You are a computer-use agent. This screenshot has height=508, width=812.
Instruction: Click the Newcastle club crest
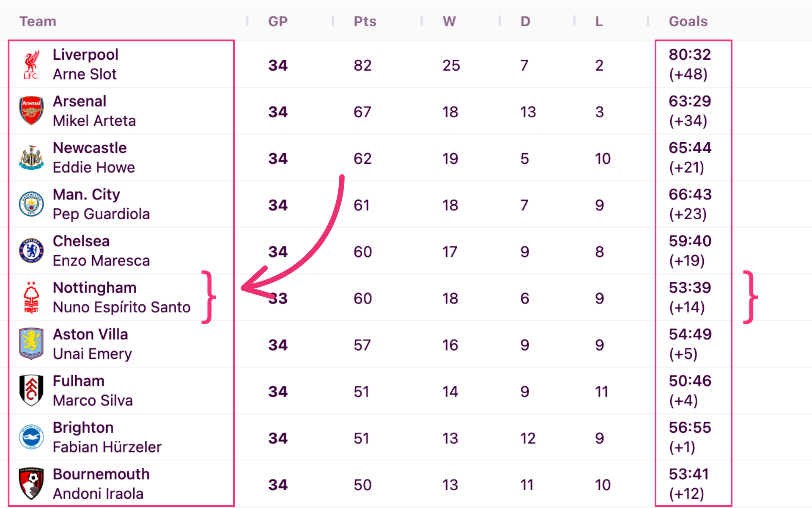[x=31, y=157]
